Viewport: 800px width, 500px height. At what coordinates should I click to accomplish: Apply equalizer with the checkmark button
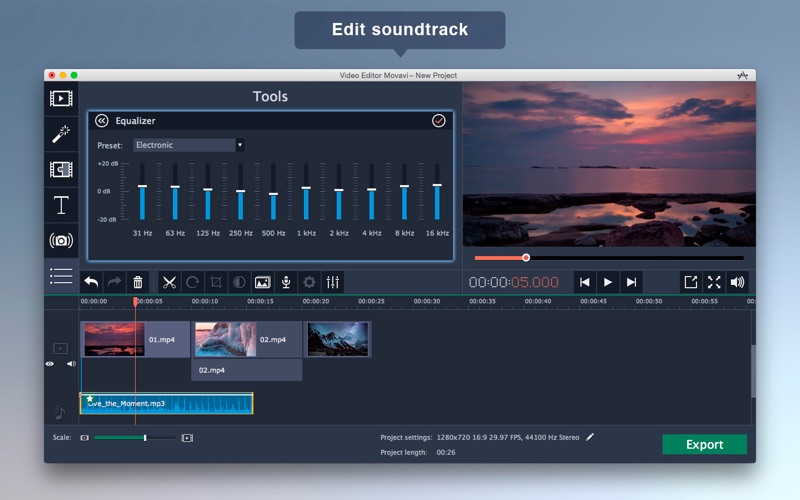(438, 121)
